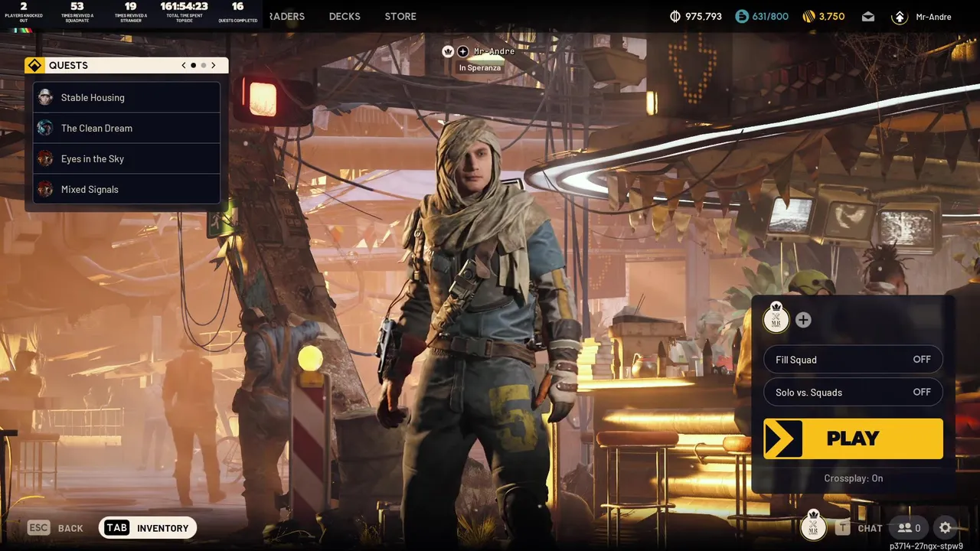The width and height of the screenshot is (980, 551).
Task: Start matchmaking with the Play button
Action: pos(853,439)
